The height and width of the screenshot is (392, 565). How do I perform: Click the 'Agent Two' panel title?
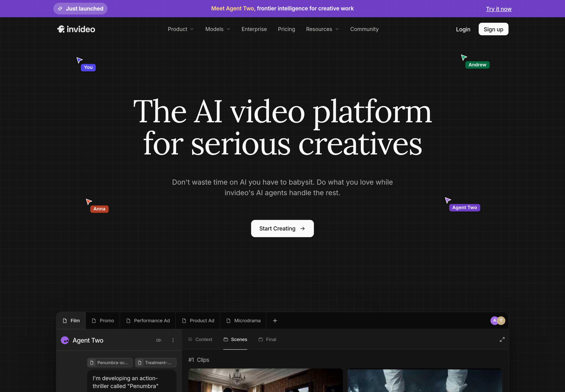point(88,340)
